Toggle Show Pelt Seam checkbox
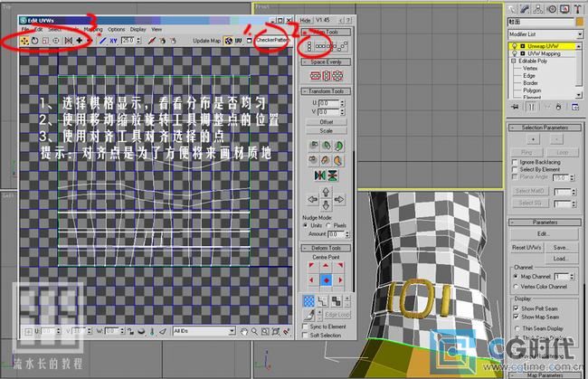The height and width of the screenshot is (379, 588). 516,308
